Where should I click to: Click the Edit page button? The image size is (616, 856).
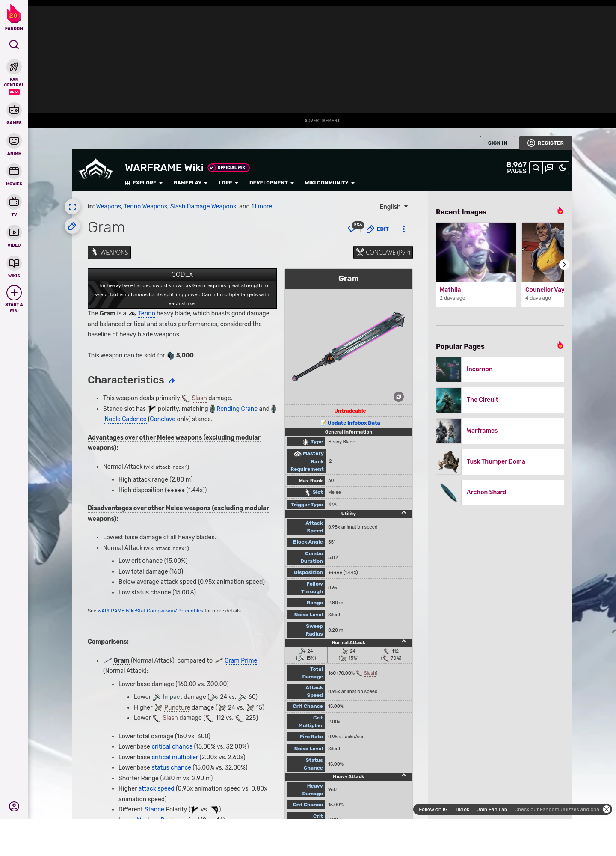(x=378, y=229)
